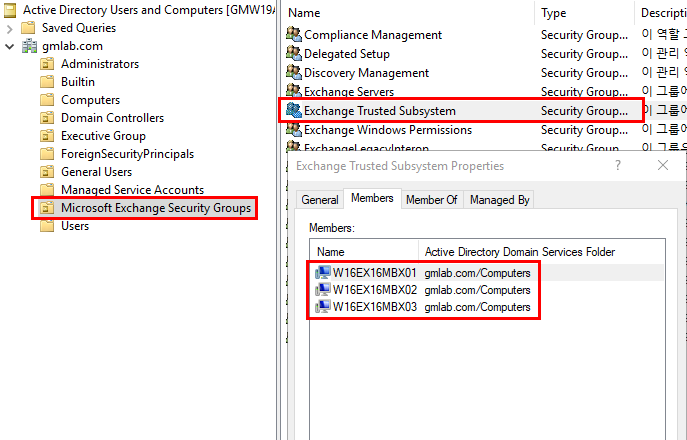
Task: Click the Discovery Management group icon
Action: click(x=294, y=72)
